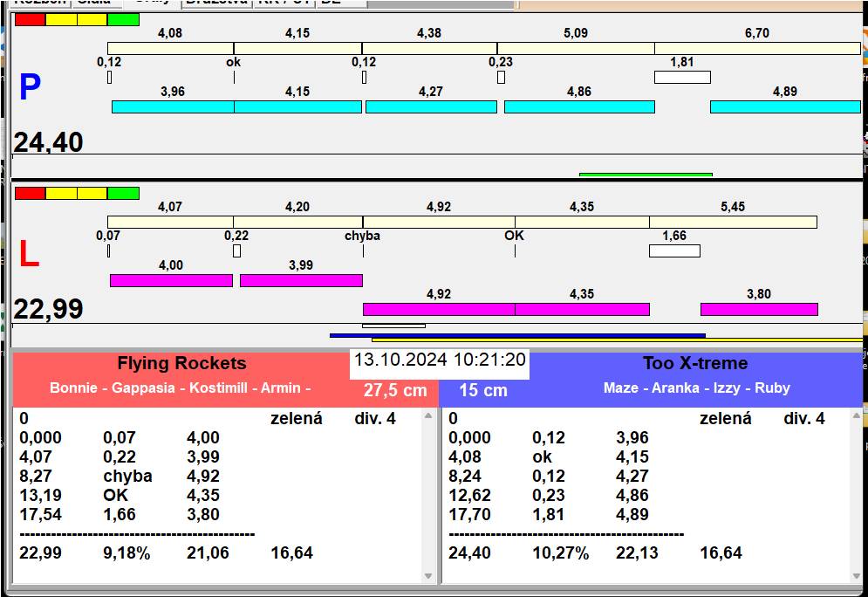This screenshot has width=868, height=597.
Task: Click the 0,22 changeover box in lane L
Action: [x=237, y=250]
